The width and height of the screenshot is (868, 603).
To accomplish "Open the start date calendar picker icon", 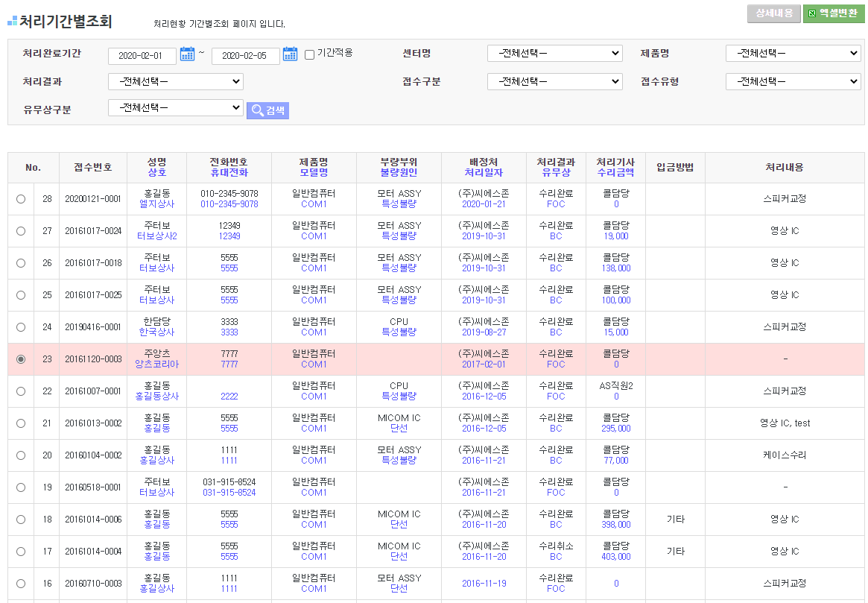I will (187, 54).
